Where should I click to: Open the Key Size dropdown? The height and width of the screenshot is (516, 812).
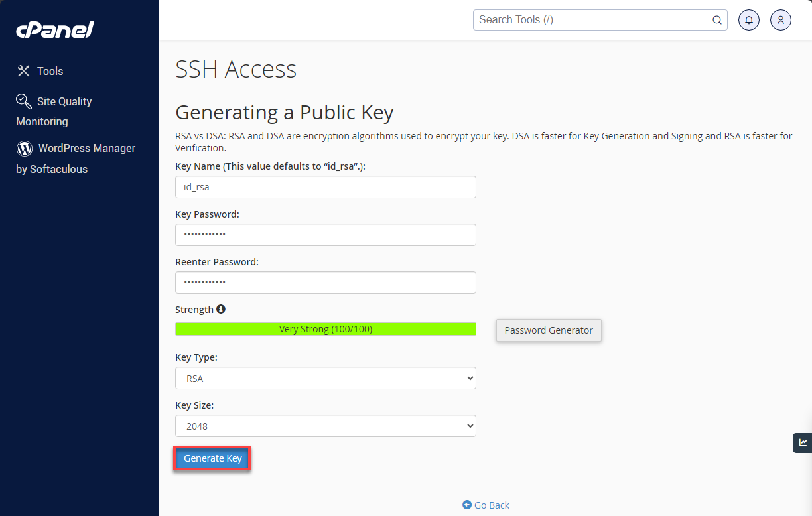[x=325, y=426]
